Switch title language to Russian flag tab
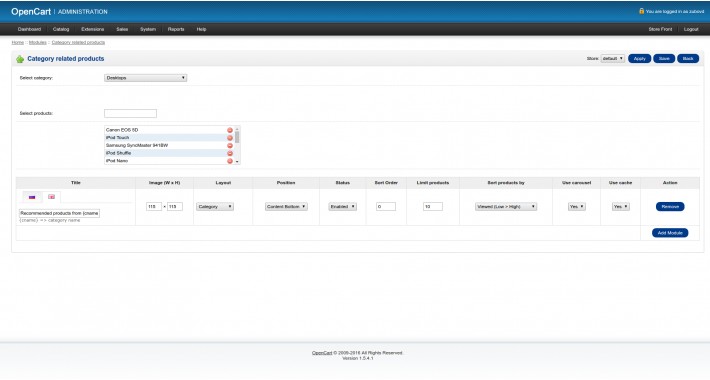 pos(32,197)
